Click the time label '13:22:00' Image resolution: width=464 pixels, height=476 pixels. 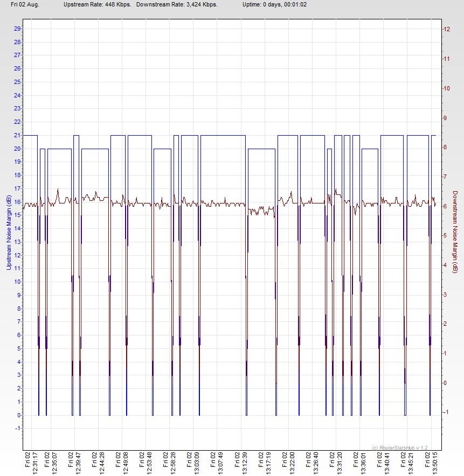pyautogui.click(x=292, y=463)
